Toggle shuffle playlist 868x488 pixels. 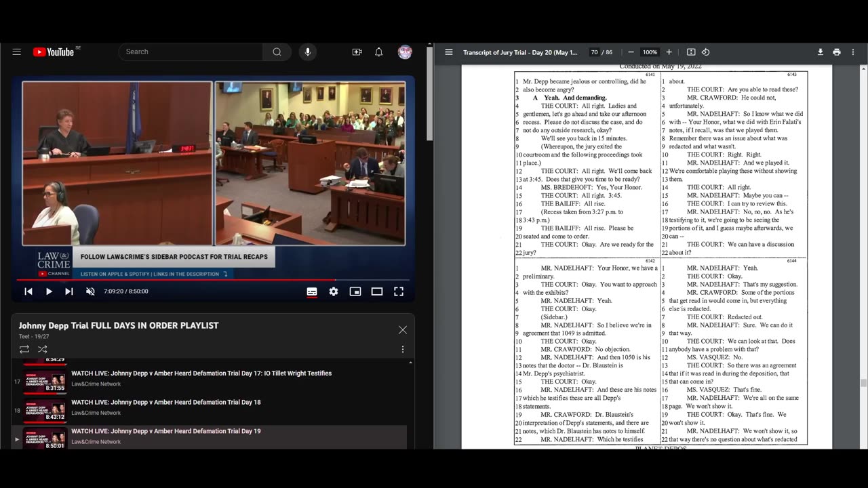(x=42, y=349)
